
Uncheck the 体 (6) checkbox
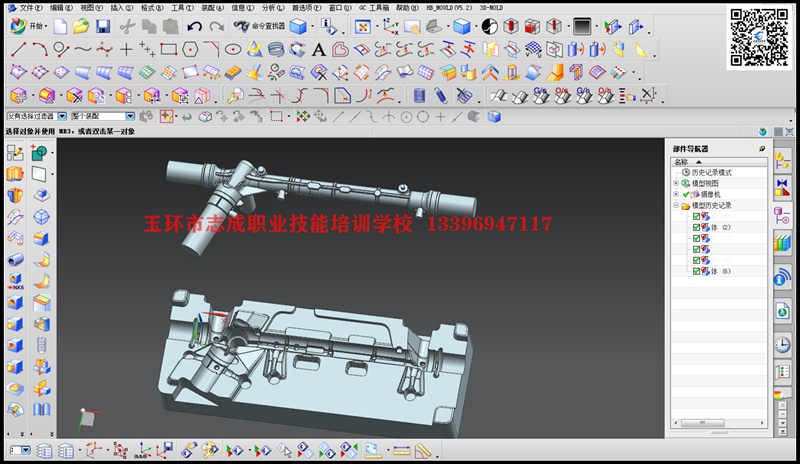(x=696, y=272)
